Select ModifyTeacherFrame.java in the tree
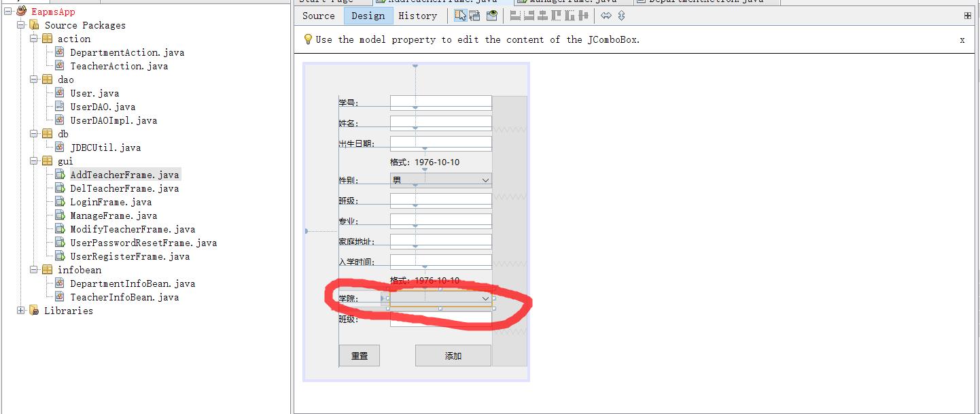This screenshot has width=980, height=414. coord(133,229)
